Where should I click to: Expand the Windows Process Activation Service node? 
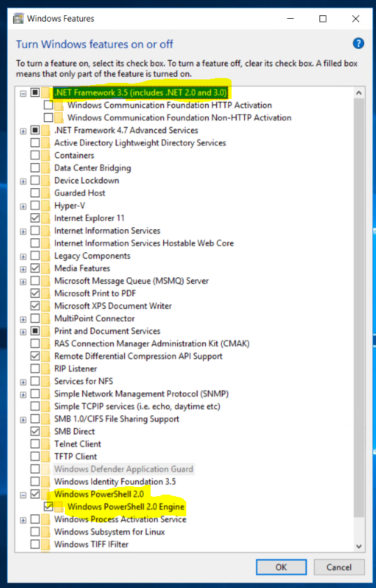(23, 520)
